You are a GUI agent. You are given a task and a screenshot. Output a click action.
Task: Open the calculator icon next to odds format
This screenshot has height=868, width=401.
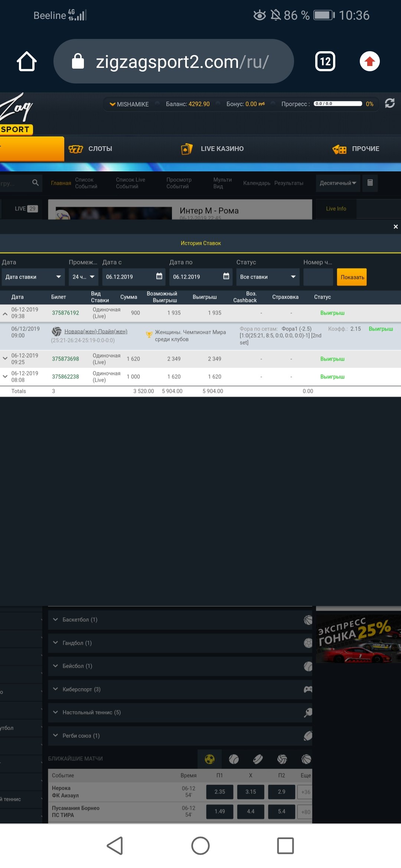click(x=370, y=183)
